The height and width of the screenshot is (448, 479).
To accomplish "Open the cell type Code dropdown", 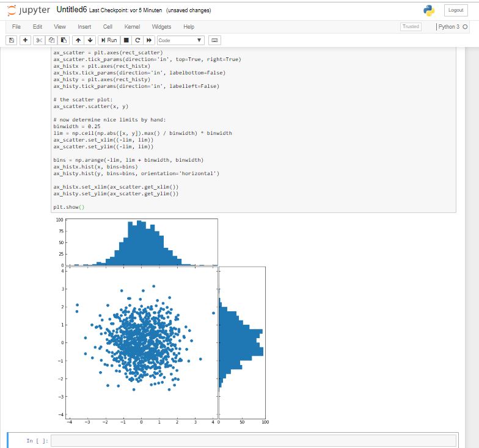I will (181, 40).
